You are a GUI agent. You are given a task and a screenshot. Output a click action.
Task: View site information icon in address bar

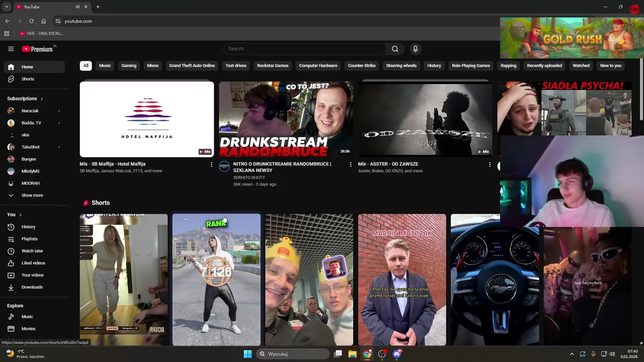pyautogui.click(x=58, y=21)
